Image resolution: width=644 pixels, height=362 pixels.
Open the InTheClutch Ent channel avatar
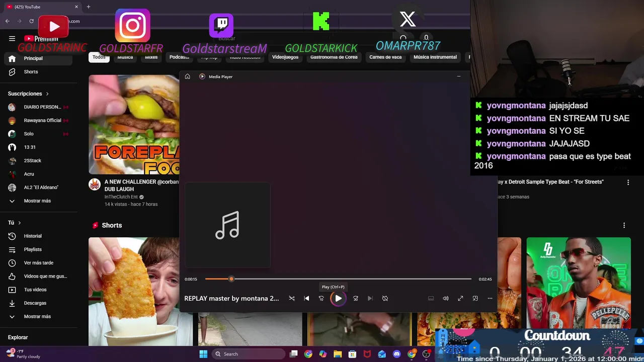point(95,185)
